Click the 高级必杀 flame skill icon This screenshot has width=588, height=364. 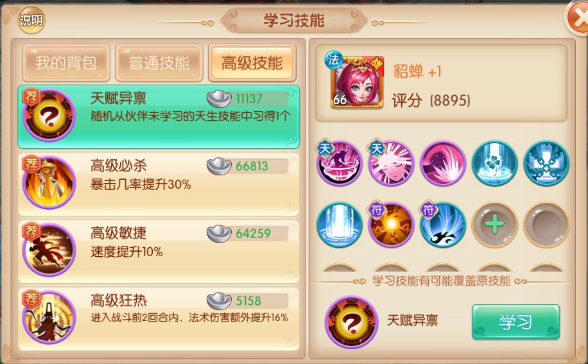point(49,182)
